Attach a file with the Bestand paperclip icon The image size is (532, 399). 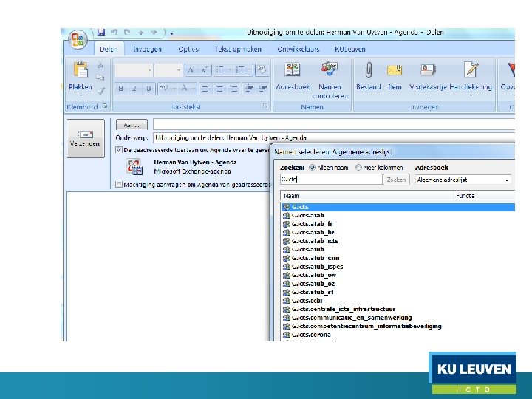point(369,76)
